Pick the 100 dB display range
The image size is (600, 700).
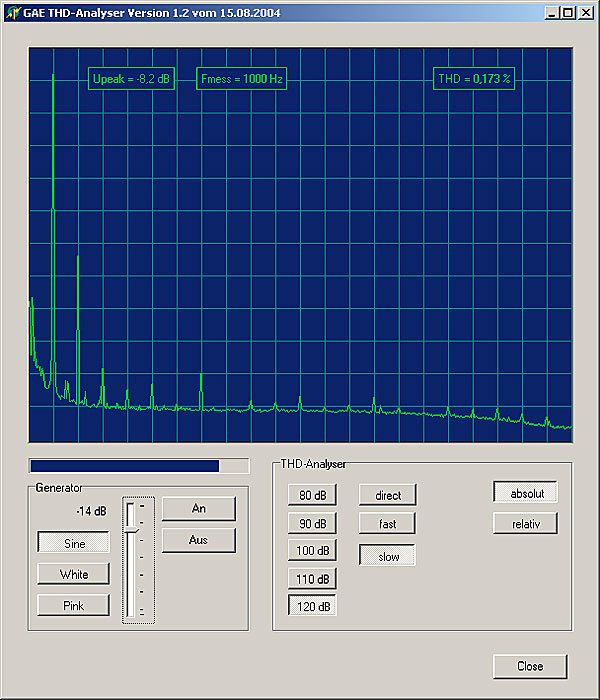[x=312, y=551]
